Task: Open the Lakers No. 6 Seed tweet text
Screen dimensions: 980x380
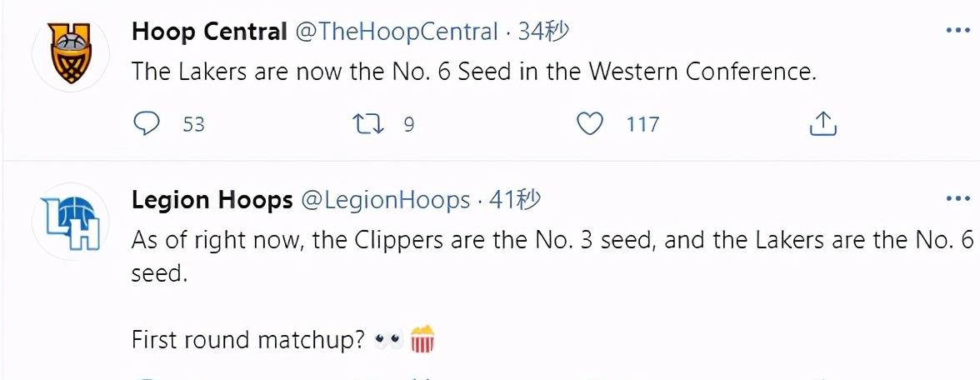Action: point(473,72)
